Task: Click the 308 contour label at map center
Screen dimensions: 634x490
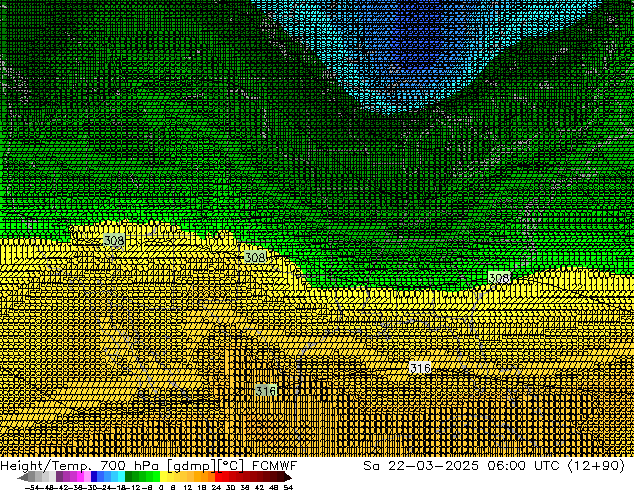Action: (x=255, y=257)
